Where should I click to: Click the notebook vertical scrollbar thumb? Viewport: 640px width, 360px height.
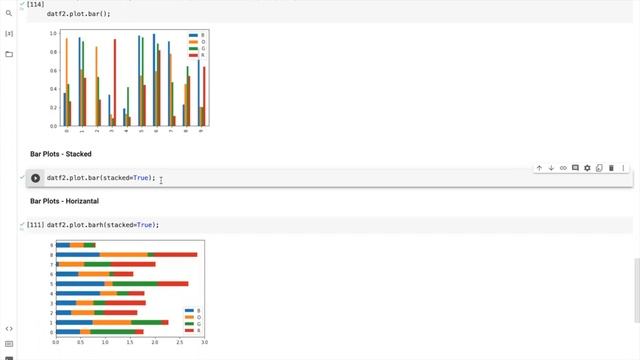[637, 290]
